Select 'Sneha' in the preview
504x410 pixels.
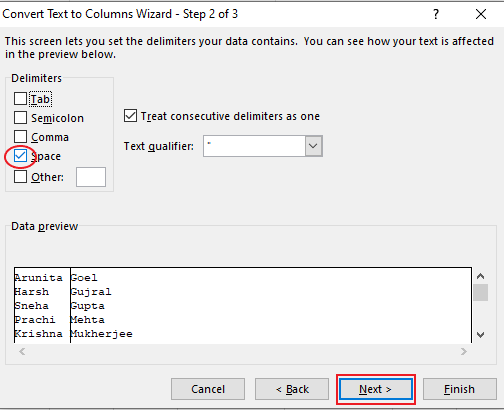click(32, 306)
